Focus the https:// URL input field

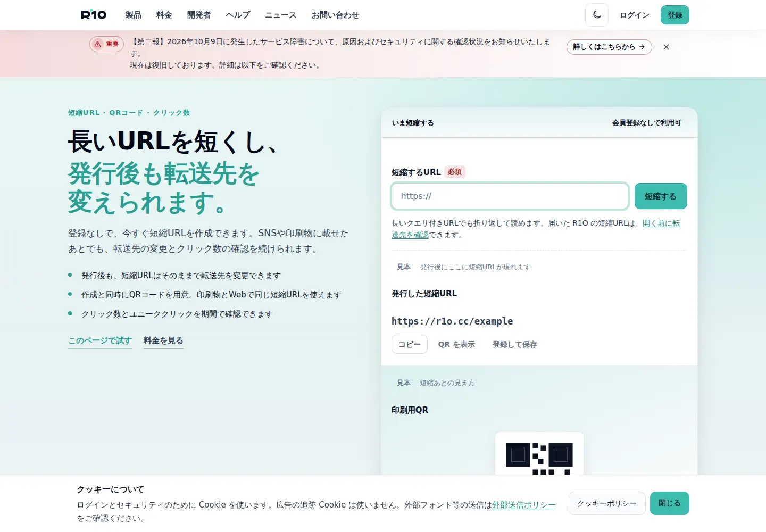(x=510, y=196)
